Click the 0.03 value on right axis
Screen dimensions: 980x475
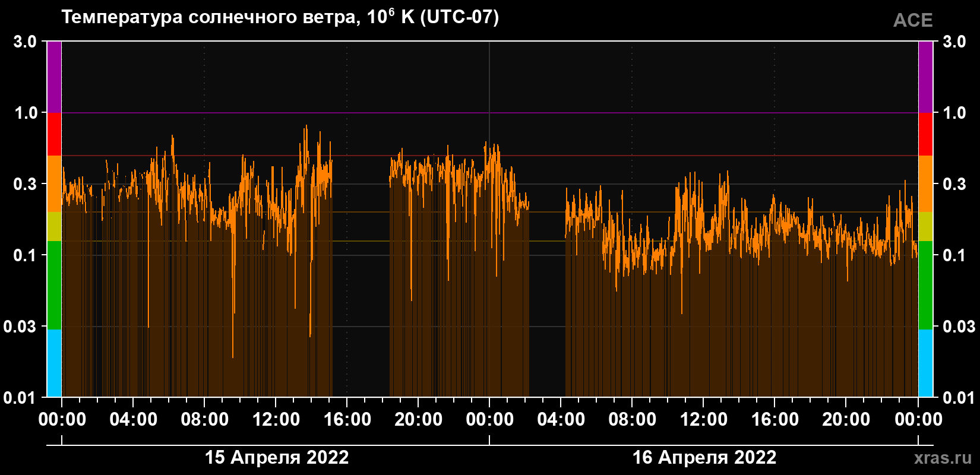[x=959, y=327]
